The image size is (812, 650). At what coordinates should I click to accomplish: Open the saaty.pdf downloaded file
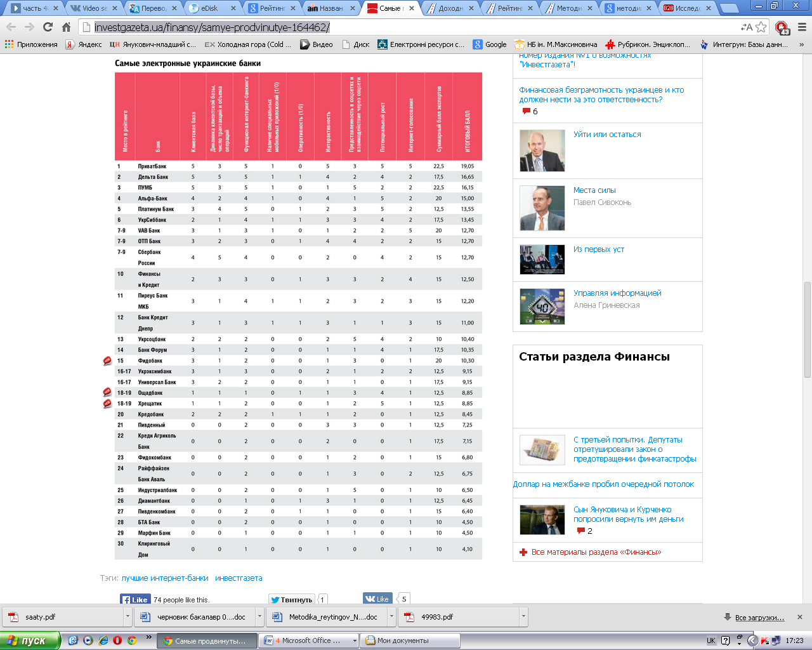(62, 616)
